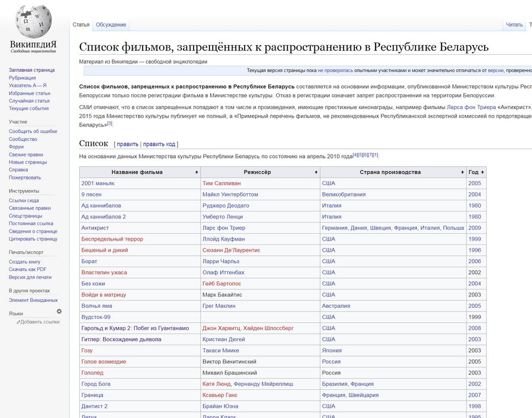The height and width of the screenshot is (418, 532).
Task: Open the film link Город Бога
Action: 96,384
